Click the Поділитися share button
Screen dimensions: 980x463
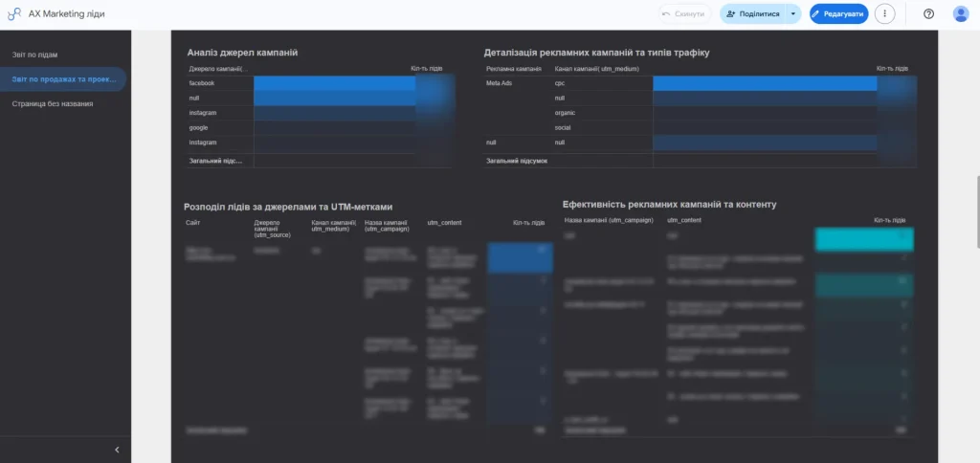point(753,13)
